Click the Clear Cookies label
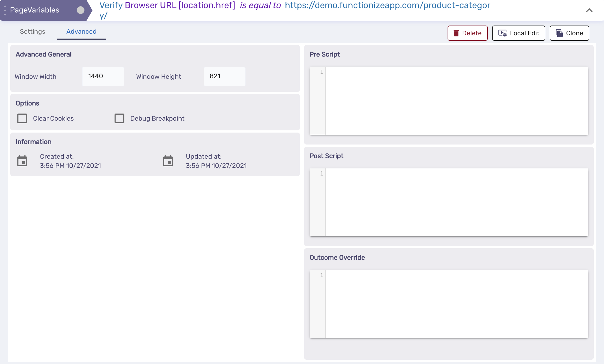The image size is (604, 364). [53, 118]
